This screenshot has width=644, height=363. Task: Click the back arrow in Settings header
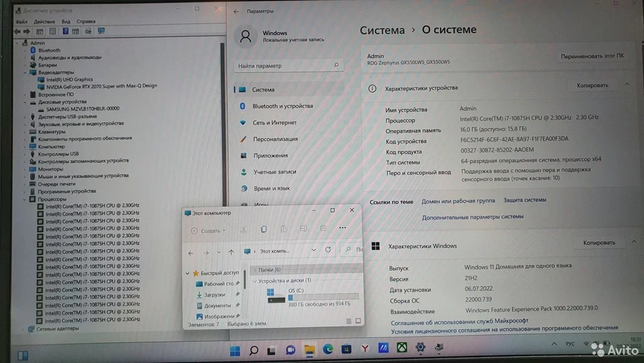[236, 12]
